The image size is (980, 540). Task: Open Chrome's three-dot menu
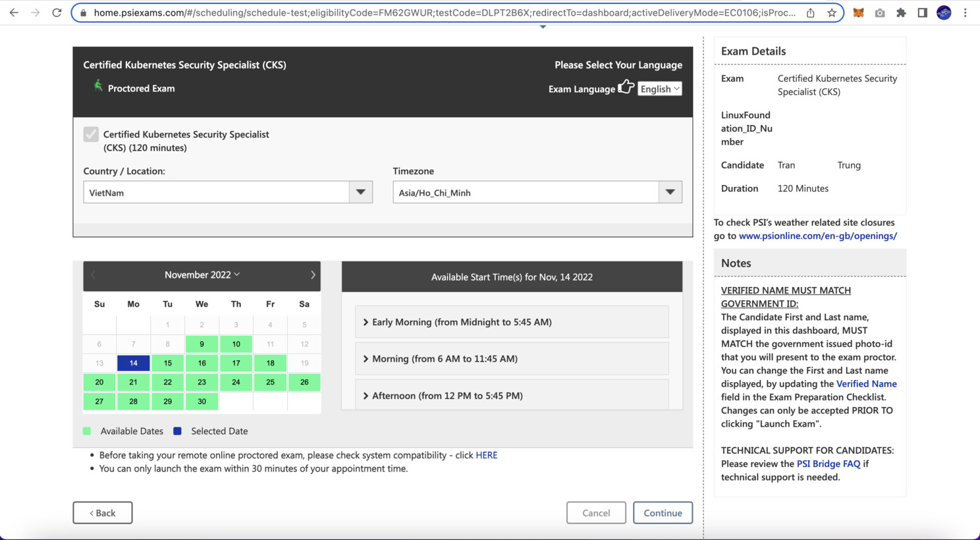(x=966, y=13)
